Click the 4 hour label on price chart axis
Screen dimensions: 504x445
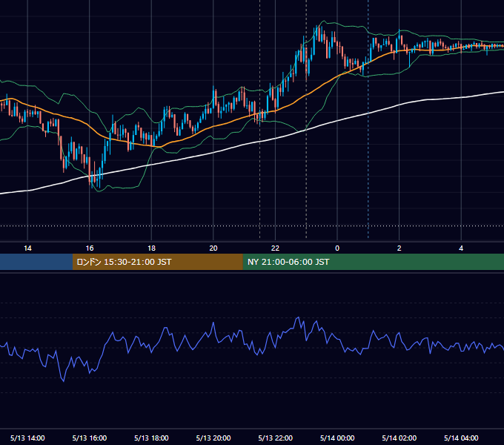[x=461, y=248]
